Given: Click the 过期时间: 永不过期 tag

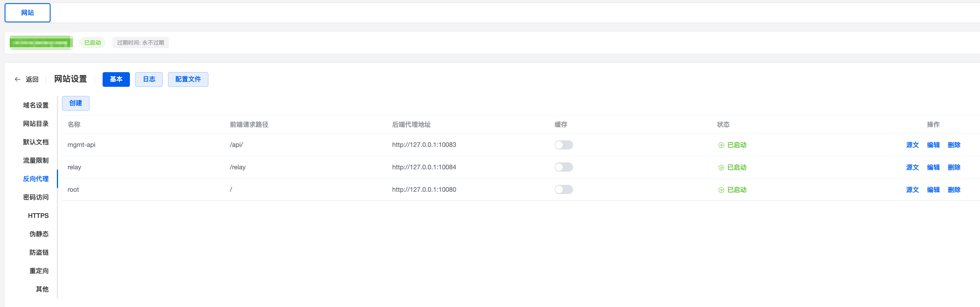Looking at the screenshot, I should click(140, 43).
